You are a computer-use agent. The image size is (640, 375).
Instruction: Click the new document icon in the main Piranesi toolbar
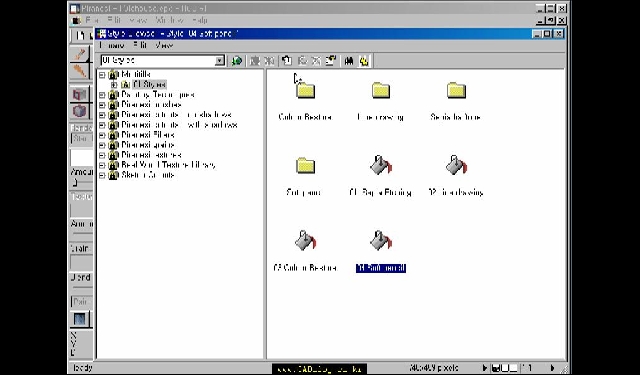pos(80,36)
